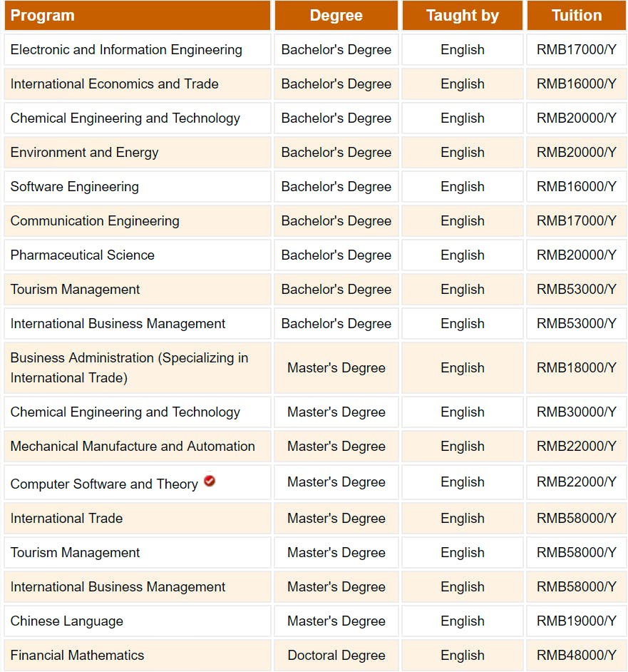Select Mechanical Manufacture and Automation program

[133, 447]
